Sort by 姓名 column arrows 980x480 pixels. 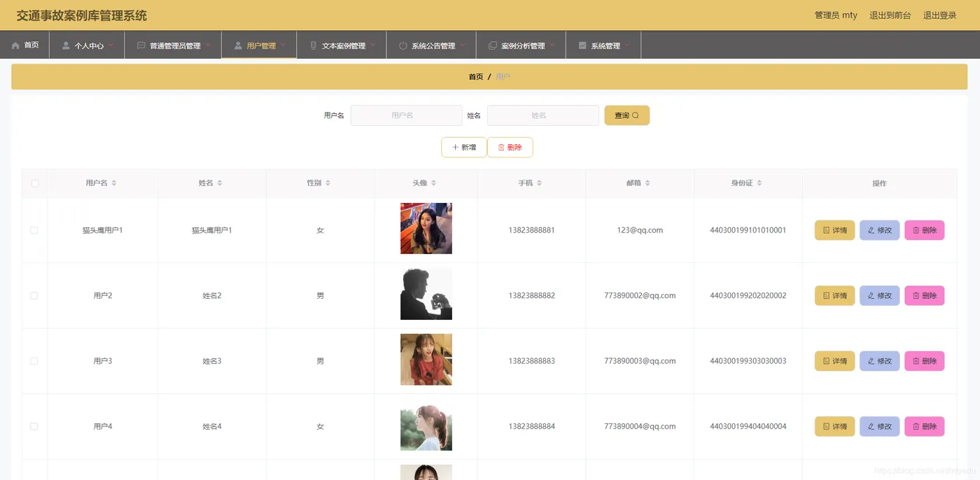220,183
